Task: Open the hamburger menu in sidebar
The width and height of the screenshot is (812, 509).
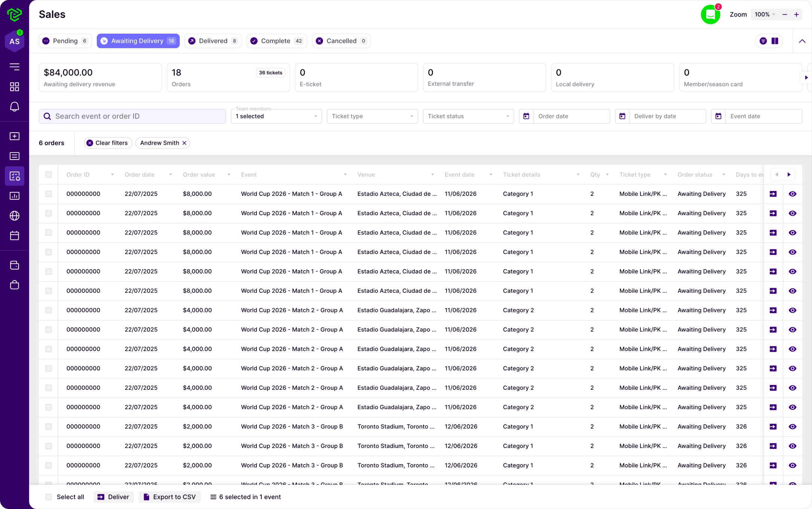Action: click(15, 67)
